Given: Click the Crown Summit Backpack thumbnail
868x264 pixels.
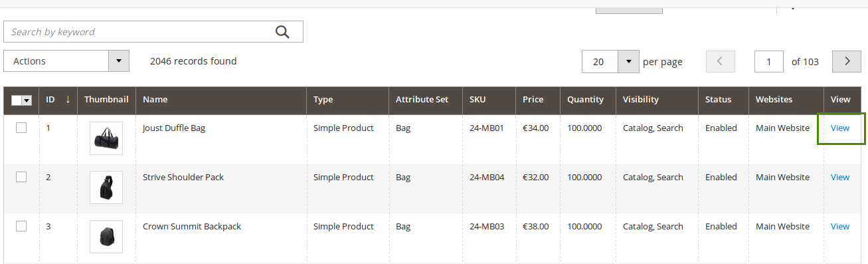Looking at the screenshot, I should (106, 237).
